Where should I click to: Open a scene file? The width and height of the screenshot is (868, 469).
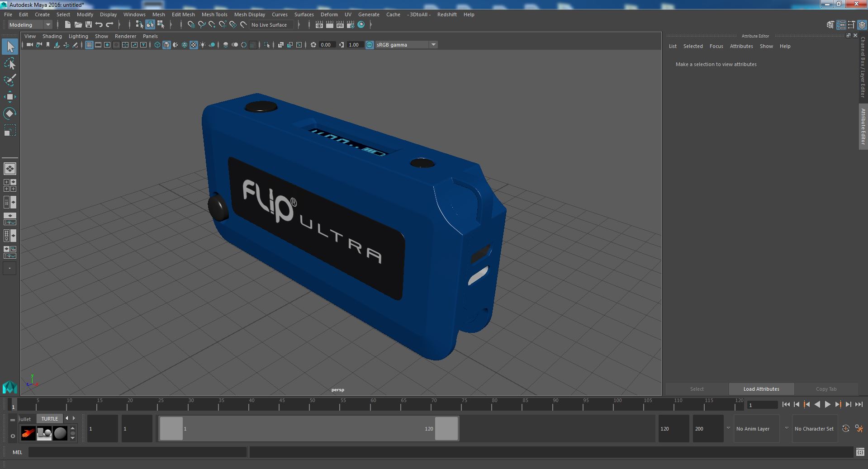click(78, 25)
